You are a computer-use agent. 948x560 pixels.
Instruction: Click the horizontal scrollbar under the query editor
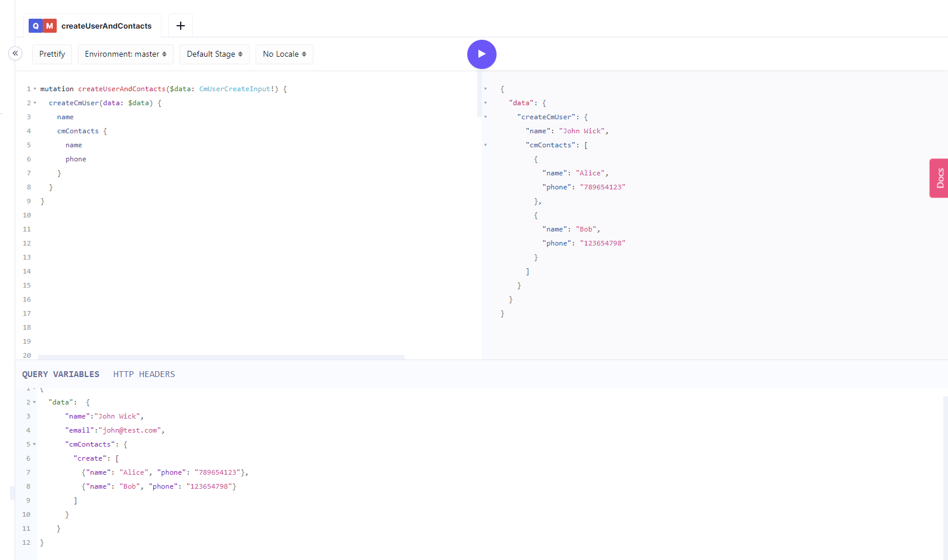pos(221,357)
